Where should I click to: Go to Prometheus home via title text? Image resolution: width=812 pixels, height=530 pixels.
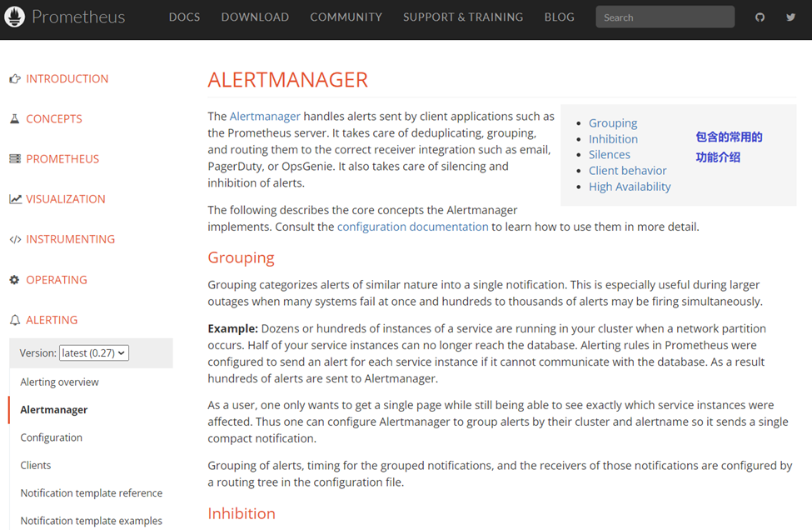click(78, 17)
